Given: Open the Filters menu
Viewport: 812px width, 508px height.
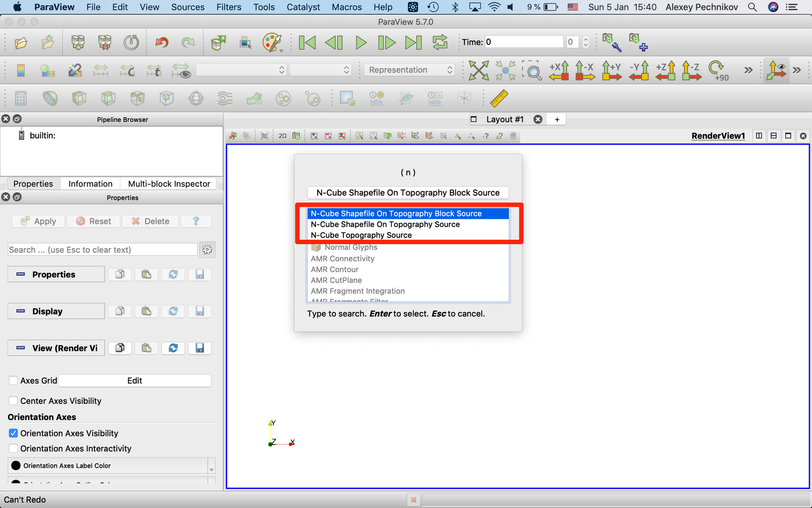Looking at the screenshot, I should pos(228,7).
